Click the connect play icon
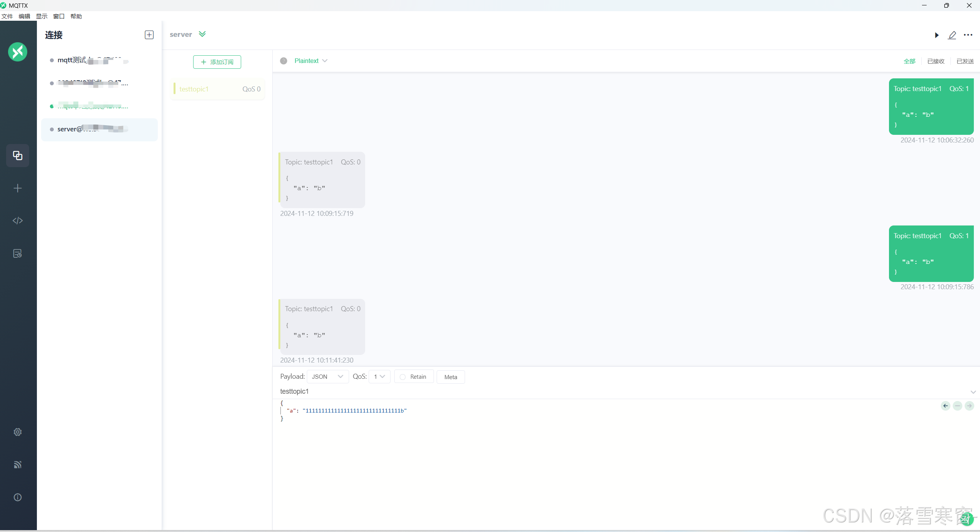Screen dimensions: 980x532 937,35
